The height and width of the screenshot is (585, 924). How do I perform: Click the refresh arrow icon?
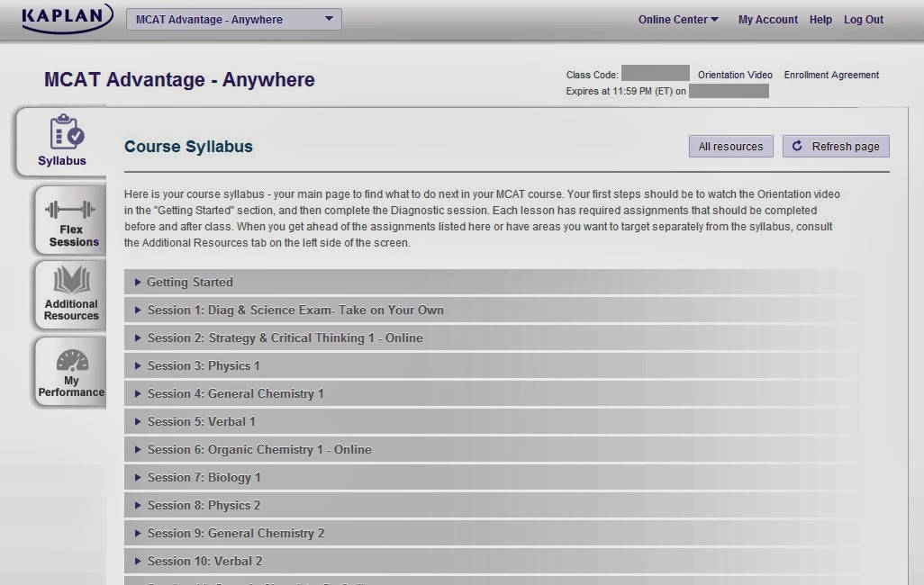pyautogui.click(x=797, y=146)
